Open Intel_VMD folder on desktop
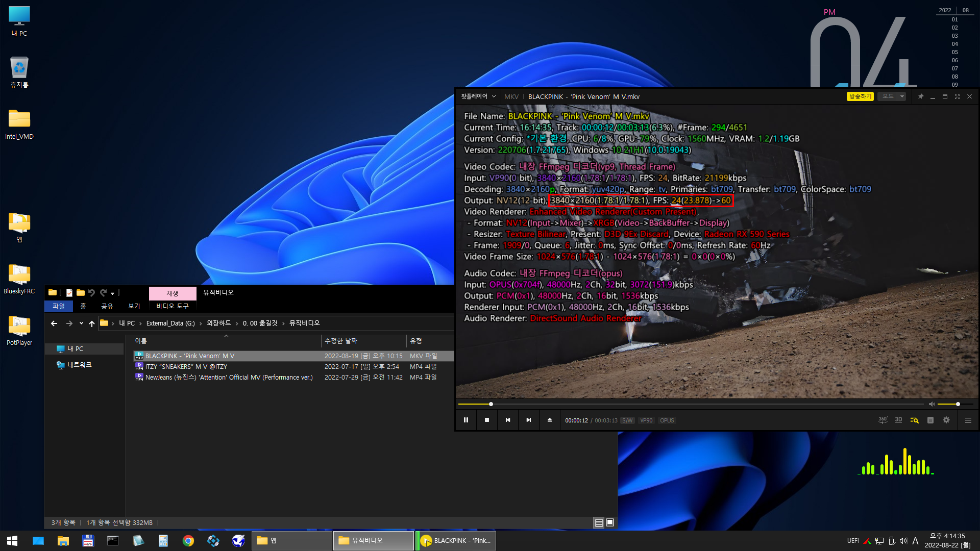The height and width of the screenshot is (551, 980). click(19, 124)
